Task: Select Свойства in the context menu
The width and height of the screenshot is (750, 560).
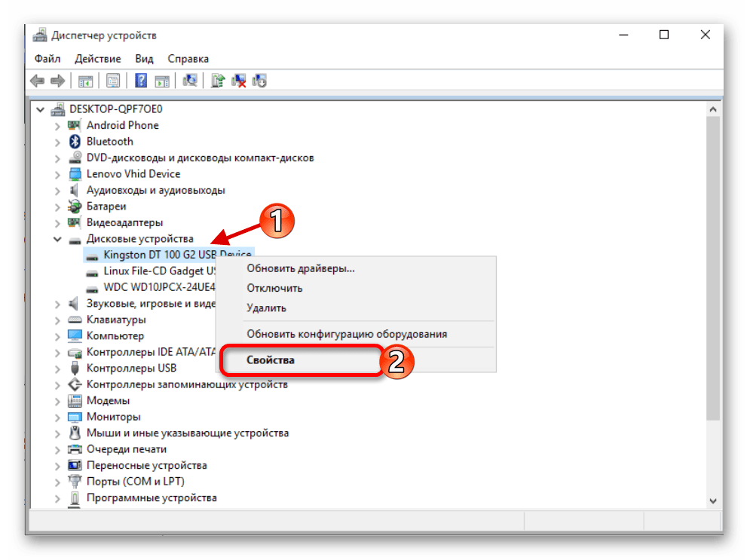Action: [356, 360]
